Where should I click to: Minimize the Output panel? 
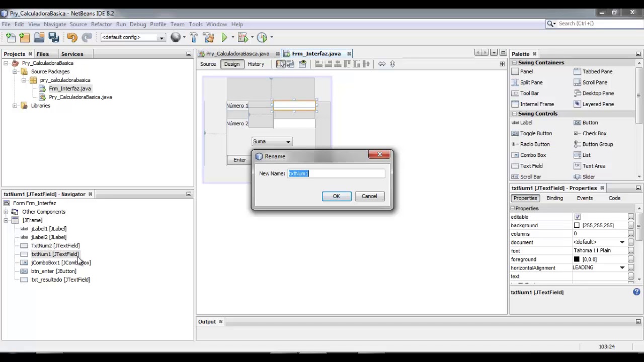click(x=638, y=322)
